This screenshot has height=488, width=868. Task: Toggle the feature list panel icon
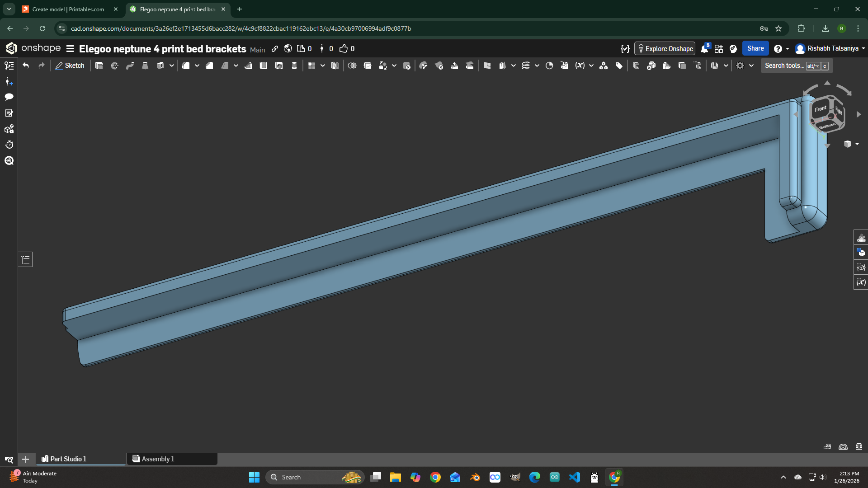[x=9, y=66]
